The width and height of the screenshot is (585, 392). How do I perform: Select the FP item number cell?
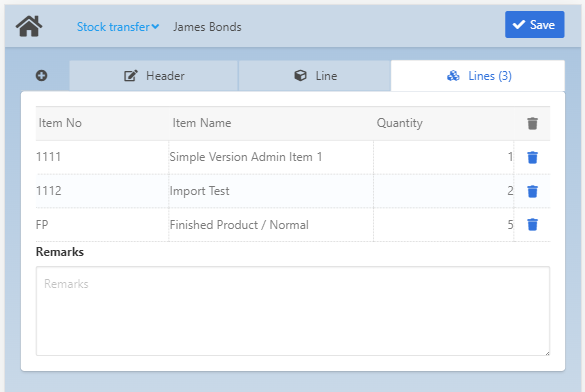[102, 225]
